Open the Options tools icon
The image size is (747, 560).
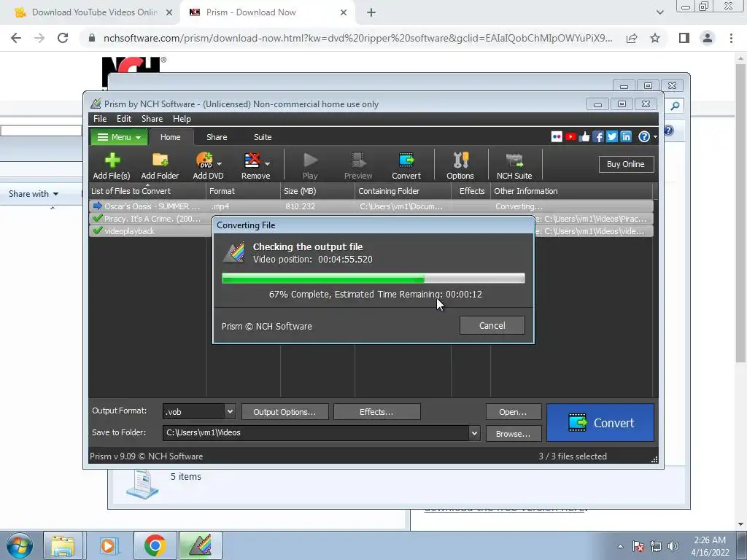tap(460, 166)
